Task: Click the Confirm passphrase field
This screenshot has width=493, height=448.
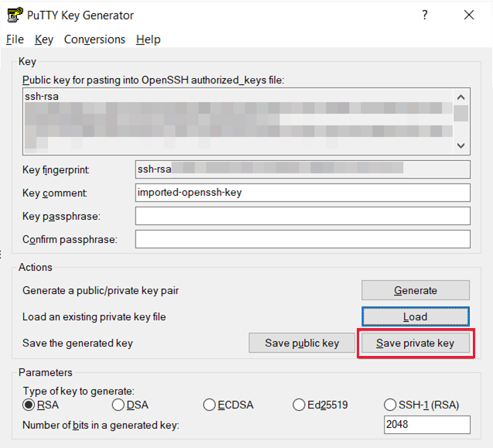Action: click(x=303, y=239)
